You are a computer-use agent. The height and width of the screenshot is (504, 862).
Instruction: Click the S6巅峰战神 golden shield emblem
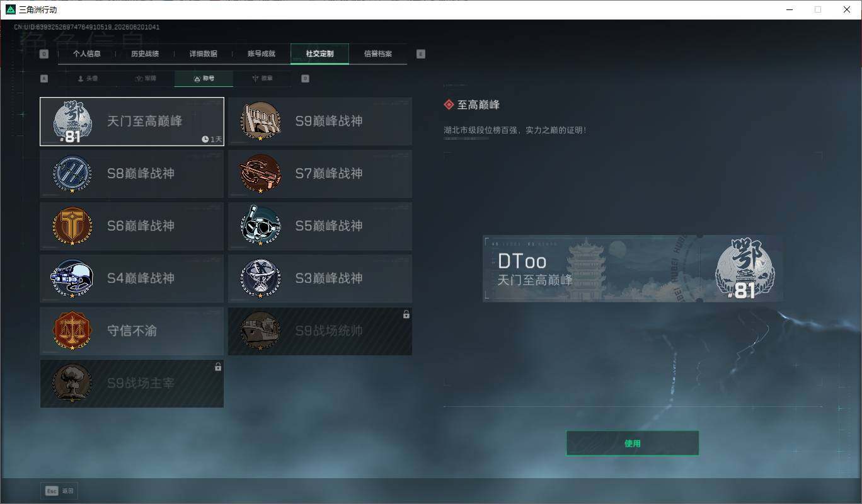click(72, 226)
